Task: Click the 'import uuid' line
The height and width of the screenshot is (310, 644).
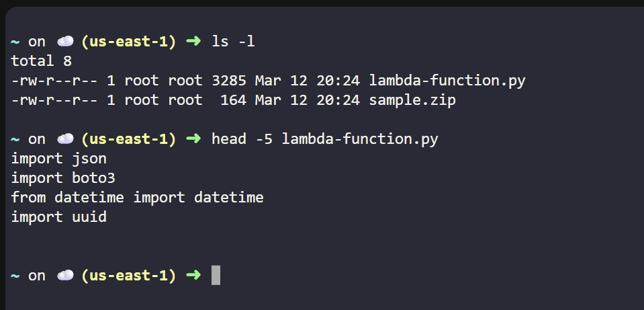Action: [x=59, y=217]
